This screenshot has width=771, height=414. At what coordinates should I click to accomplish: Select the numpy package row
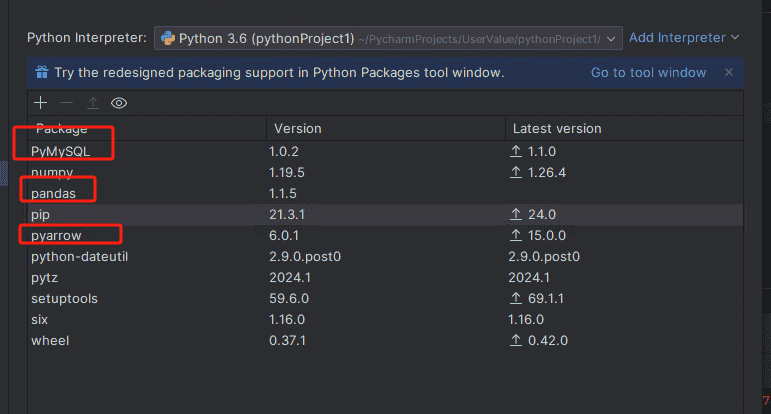click(52, 172)
